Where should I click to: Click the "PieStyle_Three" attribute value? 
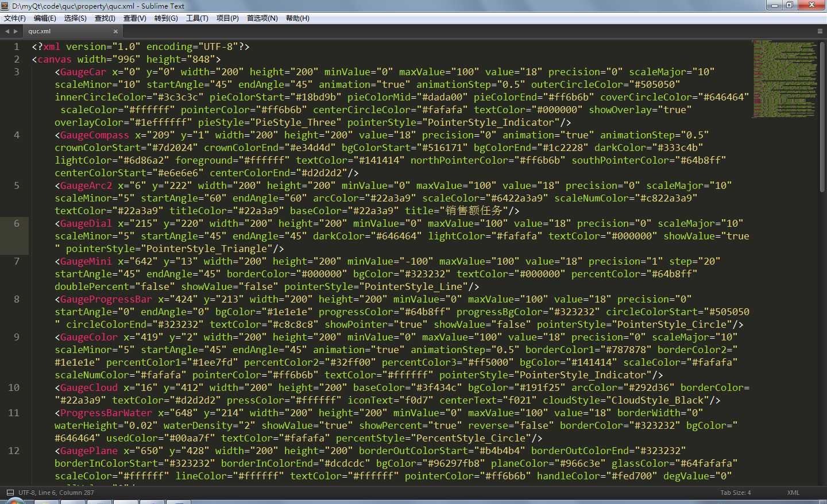click(x=296, y=122)
